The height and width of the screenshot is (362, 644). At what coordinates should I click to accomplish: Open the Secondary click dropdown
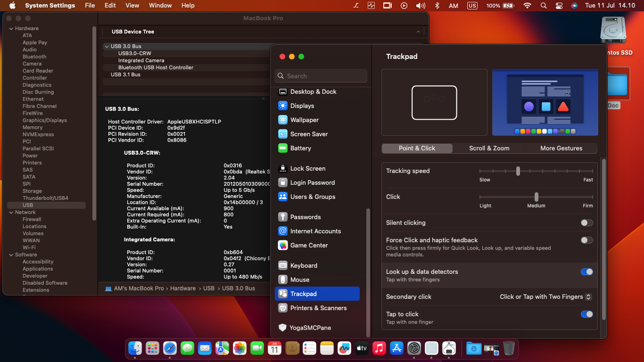[x=545, y=297]
